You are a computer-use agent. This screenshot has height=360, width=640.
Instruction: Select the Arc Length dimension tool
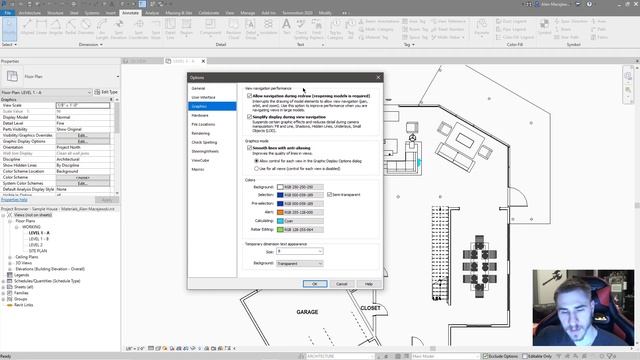click(x=102, y=29)
